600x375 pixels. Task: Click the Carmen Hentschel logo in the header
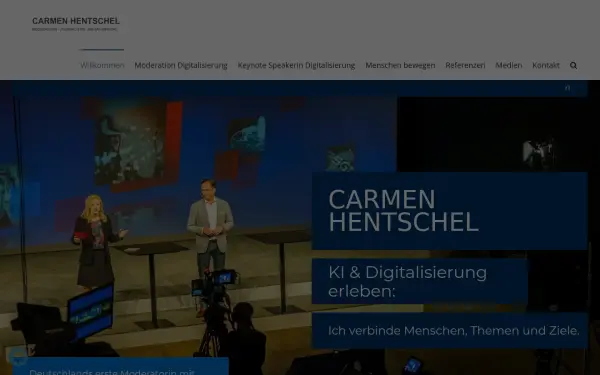(x=76, y=24)
